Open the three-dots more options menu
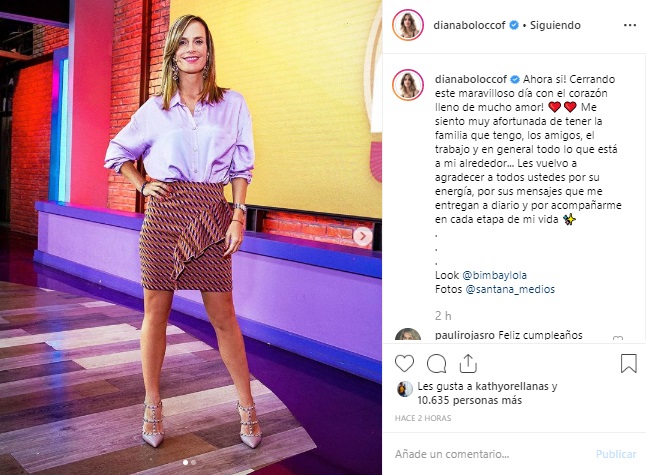Screen dimensions: 646x475 click(x=630, y=25)
